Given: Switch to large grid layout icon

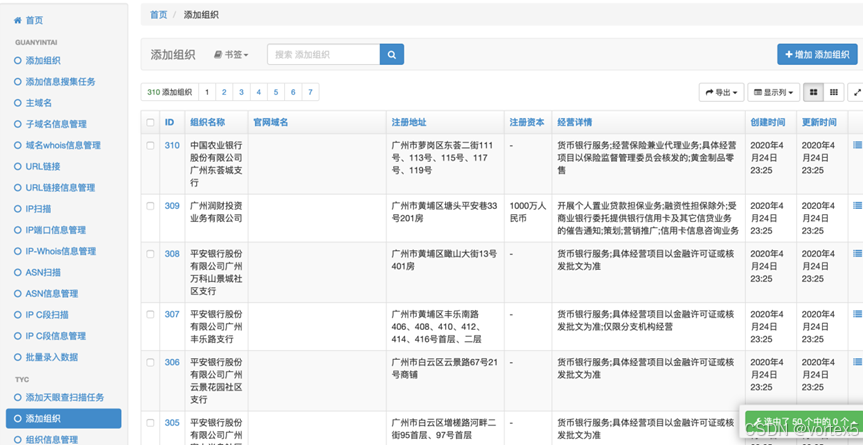Looking at the screenshot, I should 813,92.
